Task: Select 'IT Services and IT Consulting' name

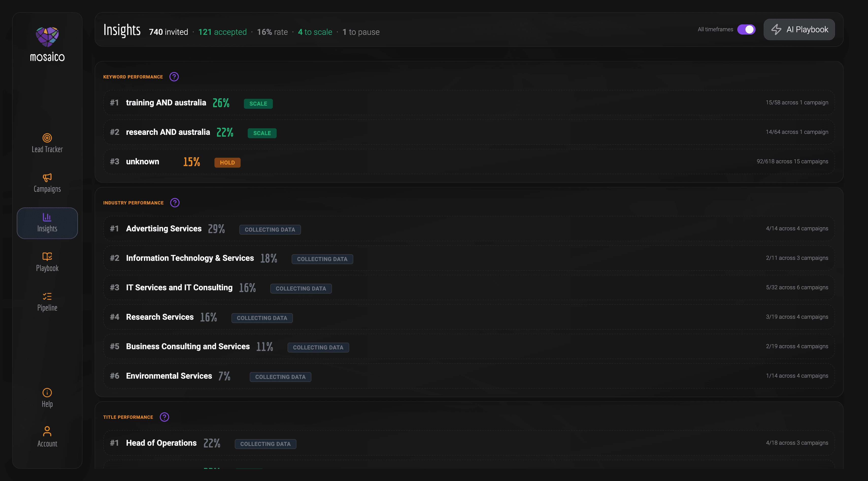Action: pyautogui.click(x=179, y=287)
